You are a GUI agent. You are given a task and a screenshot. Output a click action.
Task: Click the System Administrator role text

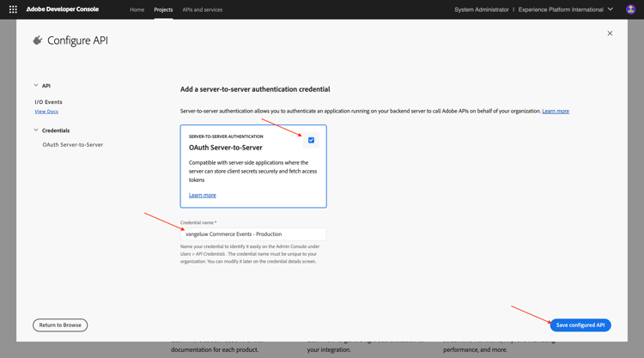click(482, 9)
